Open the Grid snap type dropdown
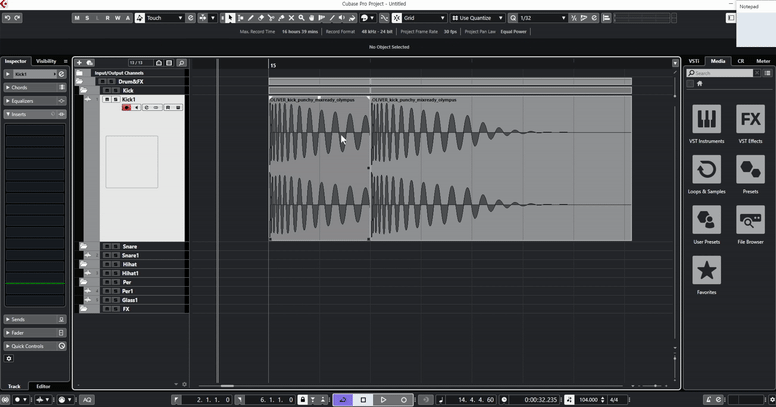This screenshot has height=407, width=776. [x=424, y=18]
